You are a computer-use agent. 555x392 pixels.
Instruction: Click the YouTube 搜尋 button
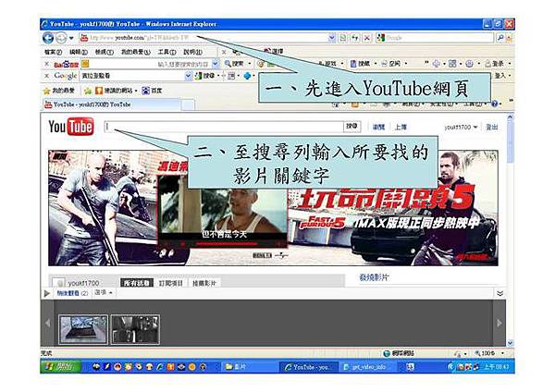[x=351, y=127]
